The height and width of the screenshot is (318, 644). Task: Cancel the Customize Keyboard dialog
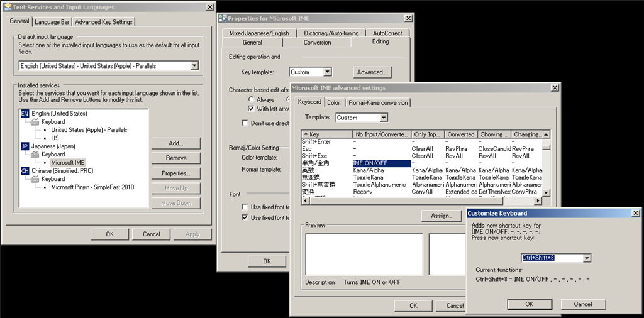click(583, 304)
